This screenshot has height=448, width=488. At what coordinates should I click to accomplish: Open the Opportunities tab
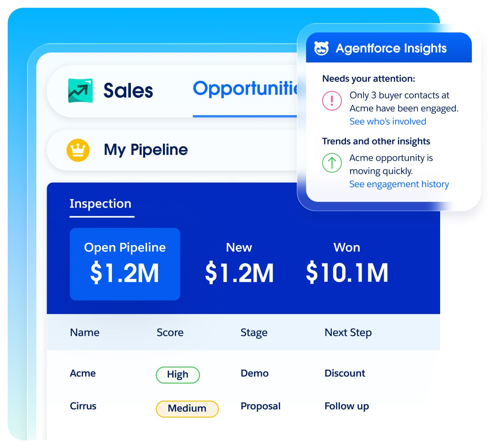[x=246, y=89]
